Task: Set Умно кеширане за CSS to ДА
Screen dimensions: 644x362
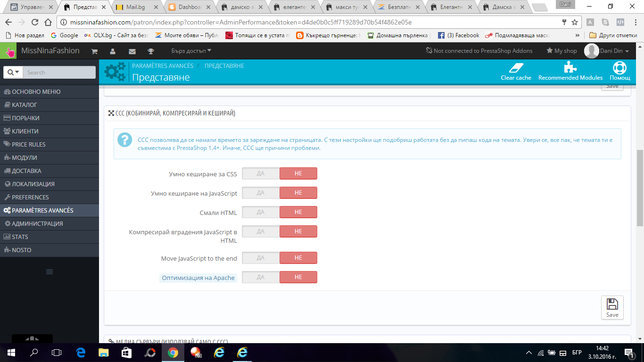Action: (x=261, y=173)
